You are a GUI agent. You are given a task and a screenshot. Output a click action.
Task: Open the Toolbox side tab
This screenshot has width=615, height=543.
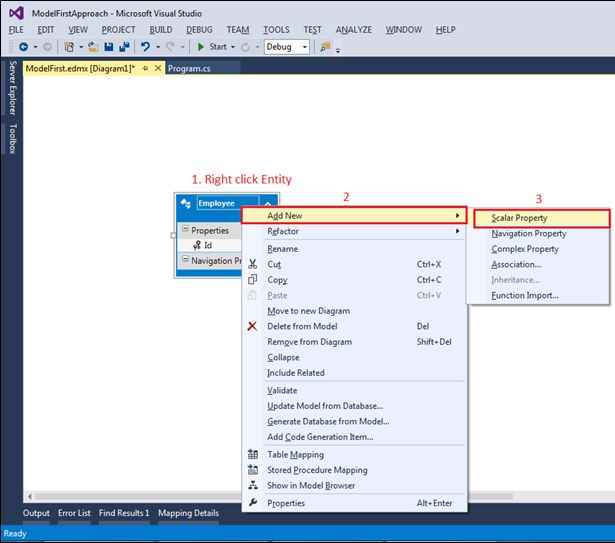point(12,138)
